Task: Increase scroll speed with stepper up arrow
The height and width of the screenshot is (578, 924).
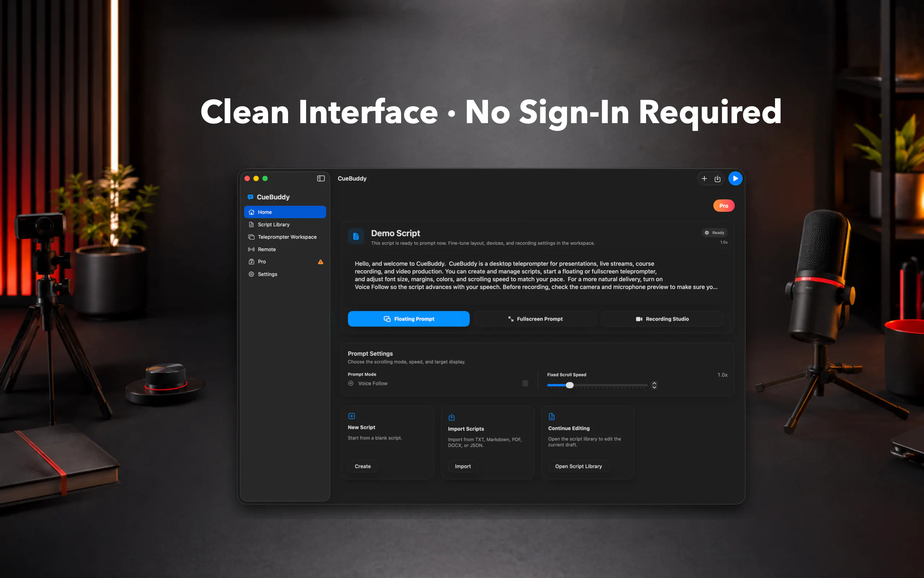Action: click(654, 383)
